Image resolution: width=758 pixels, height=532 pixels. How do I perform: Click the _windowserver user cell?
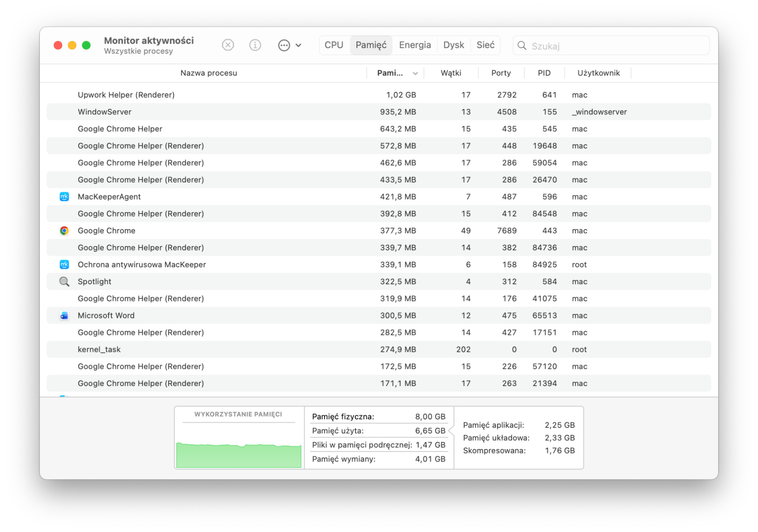coord(599,112)
